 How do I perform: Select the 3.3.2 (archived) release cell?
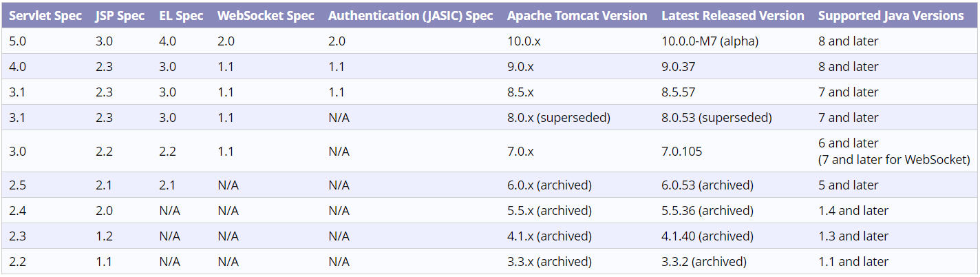point(704,262)
